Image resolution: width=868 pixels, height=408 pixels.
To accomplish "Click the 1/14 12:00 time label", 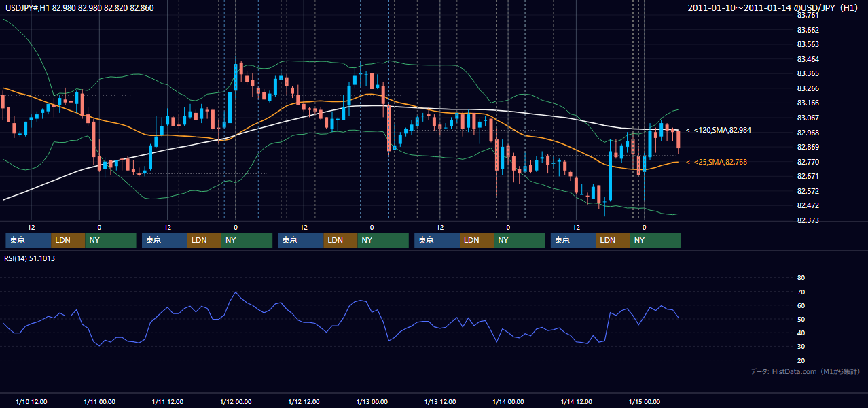I will (x=576, y=401).
